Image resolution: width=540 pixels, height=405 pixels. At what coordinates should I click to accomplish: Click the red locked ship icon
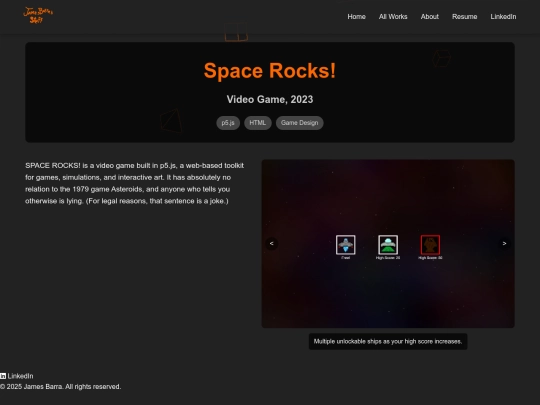pyautogui.click(x=430, y=245)
